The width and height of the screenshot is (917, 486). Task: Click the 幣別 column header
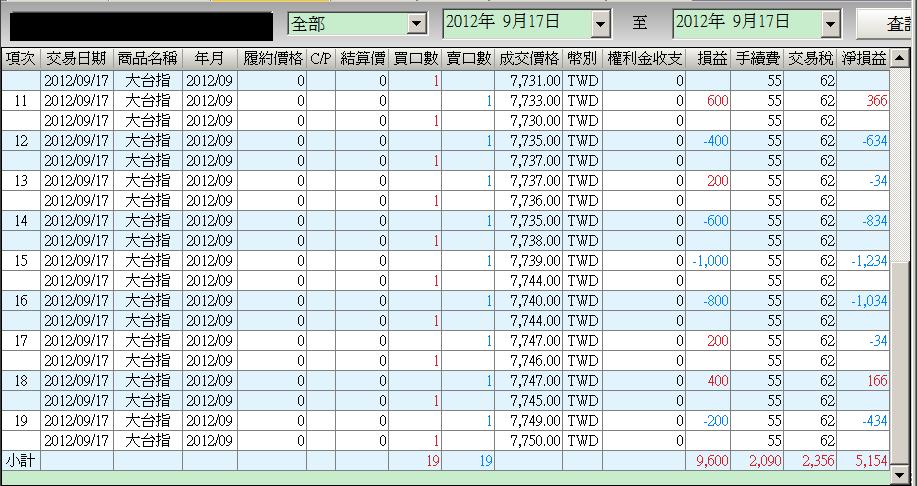[582, 58]
